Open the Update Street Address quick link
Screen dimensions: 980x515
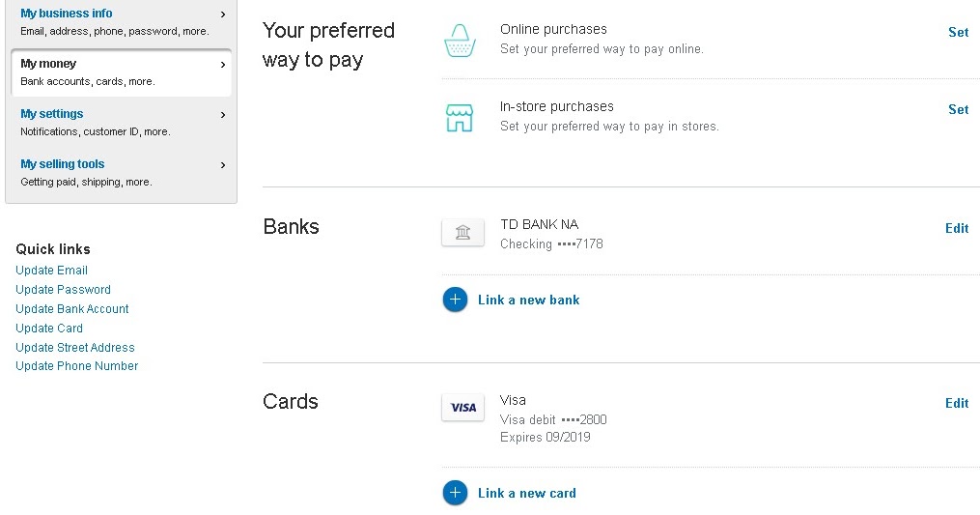75,347
